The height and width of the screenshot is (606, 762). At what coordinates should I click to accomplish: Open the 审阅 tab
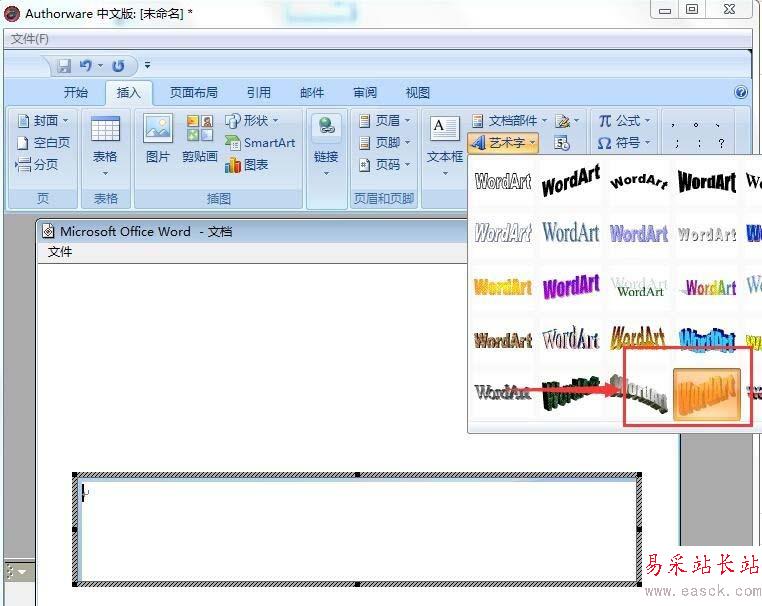pyautogui.click(x=365, y=92)
